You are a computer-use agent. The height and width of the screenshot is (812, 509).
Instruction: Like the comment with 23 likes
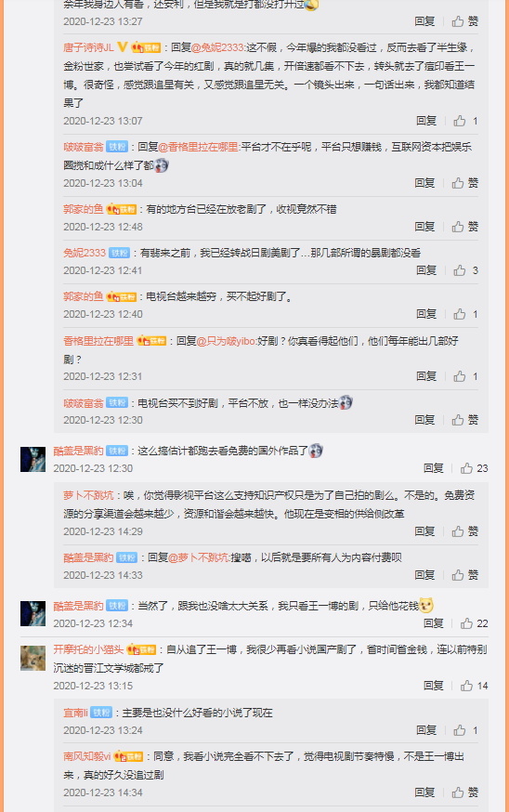pos(474,468)
